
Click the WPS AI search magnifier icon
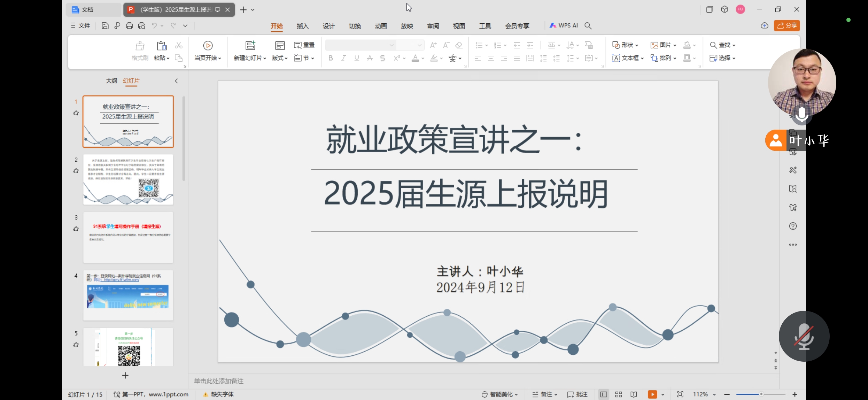588,25
